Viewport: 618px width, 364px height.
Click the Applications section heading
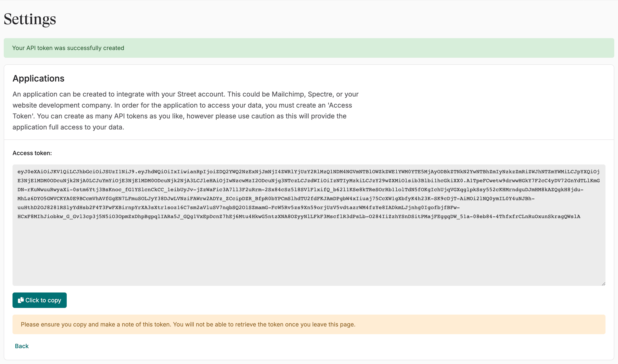[x=39, y=78]
